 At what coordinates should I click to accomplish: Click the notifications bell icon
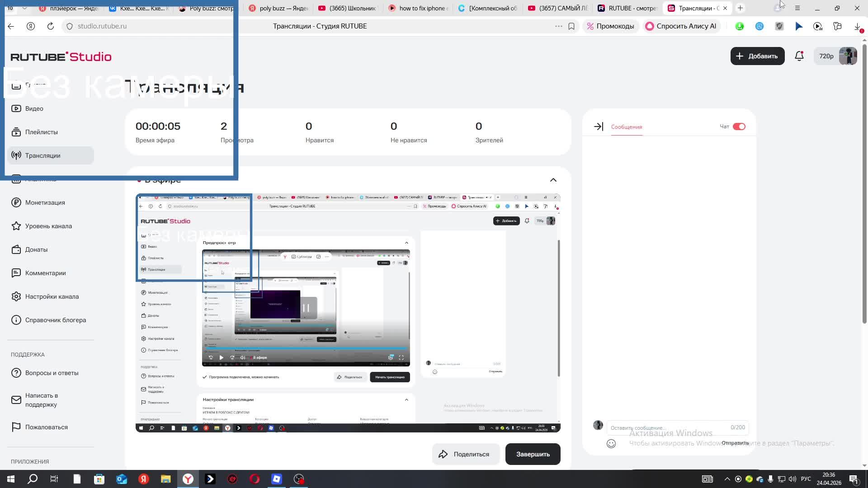[x=799, y=56]
